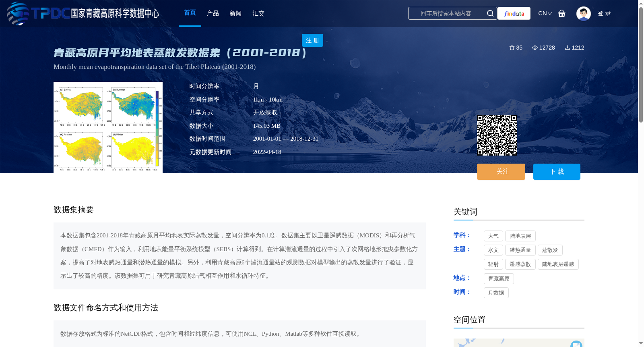Open the findata link button
The width and height of the screenshot is (644, 347).
click(514, 13)
